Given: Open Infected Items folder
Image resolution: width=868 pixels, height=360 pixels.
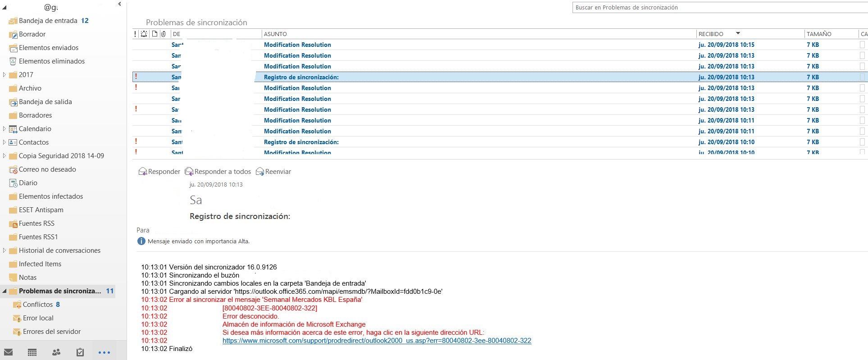Looking at the screenshot, I should coord(35,264).
